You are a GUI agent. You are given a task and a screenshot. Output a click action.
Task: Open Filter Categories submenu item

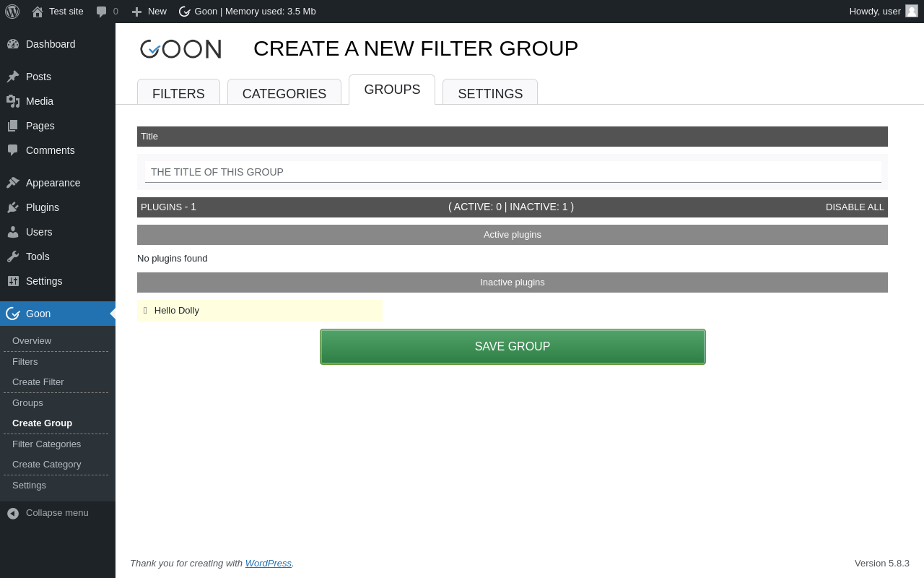[47, 444]
